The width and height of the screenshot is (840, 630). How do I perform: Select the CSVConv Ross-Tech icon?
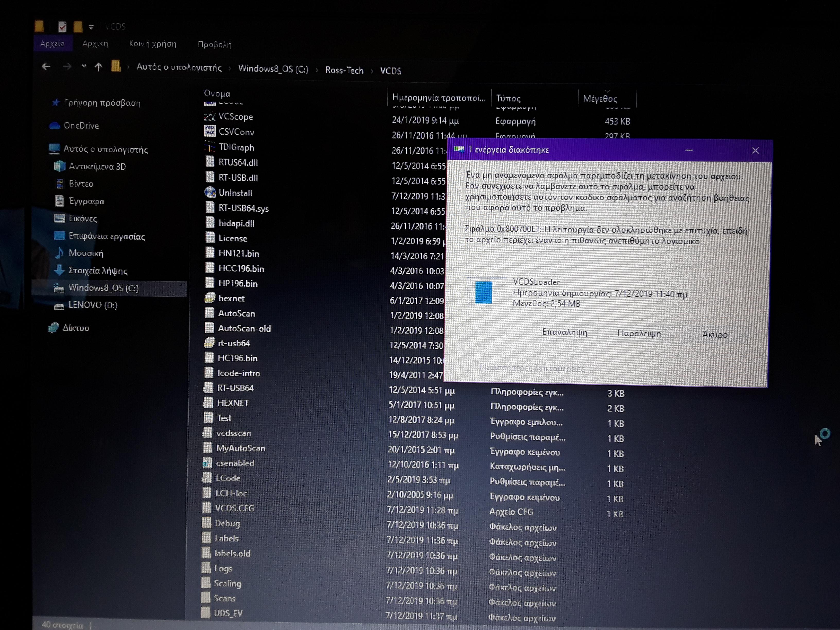pos(210,131)
